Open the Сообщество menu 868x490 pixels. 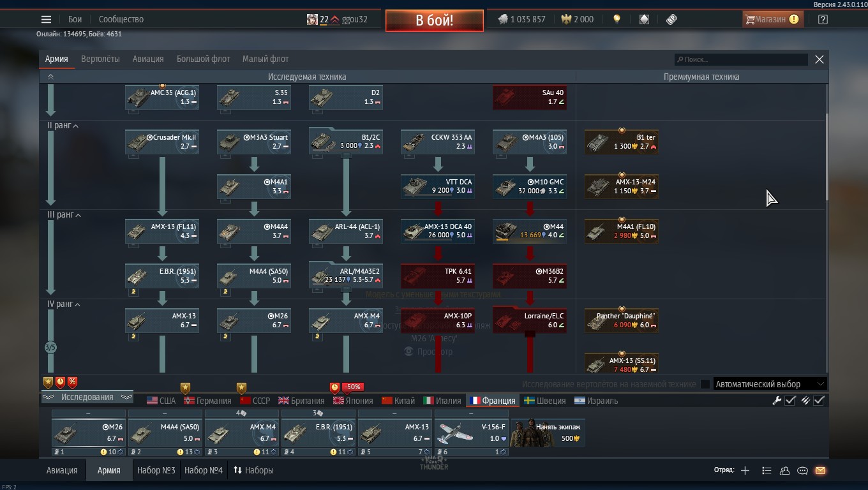tap(121, 19)
